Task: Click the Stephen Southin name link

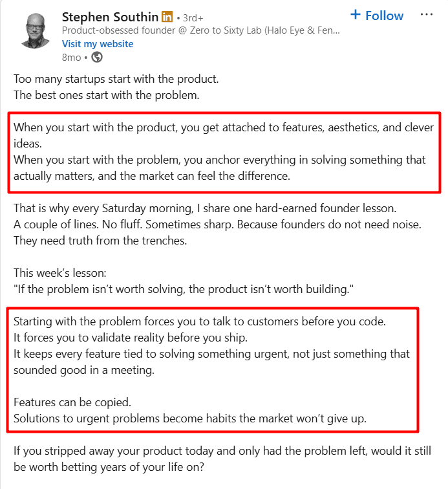Action: tap(109, 16)
